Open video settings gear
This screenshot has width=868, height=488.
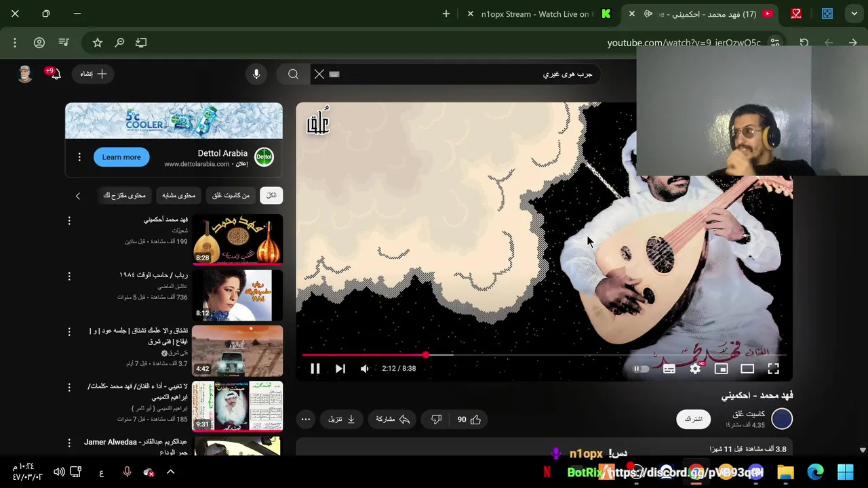(695, 369)
